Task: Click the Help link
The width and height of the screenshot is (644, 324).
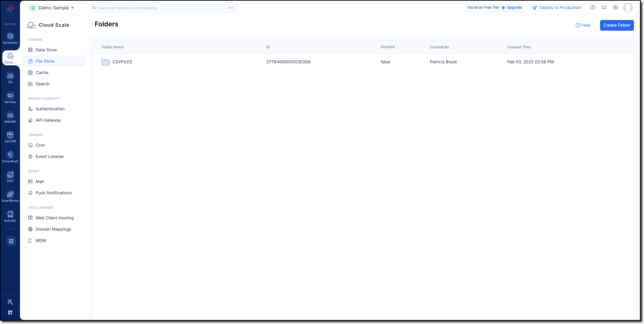Action: [x=583, y=25]
